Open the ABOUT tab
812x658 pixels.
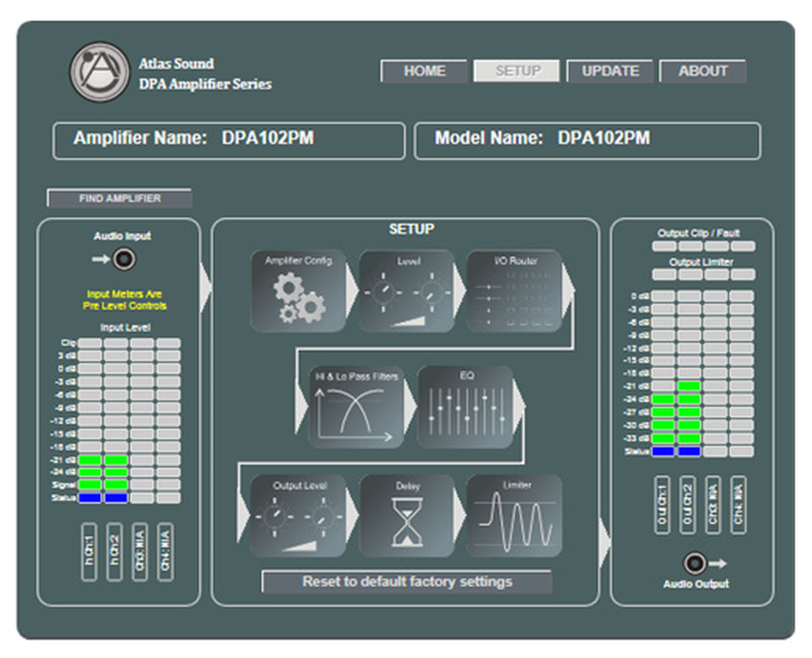(702, 71)
